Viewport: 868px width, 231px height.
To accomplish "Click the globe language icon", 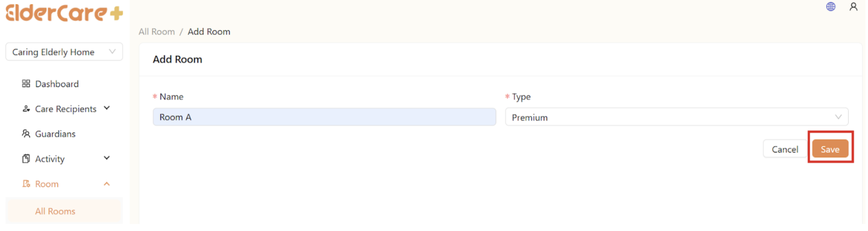I will (x=830, y=7).
